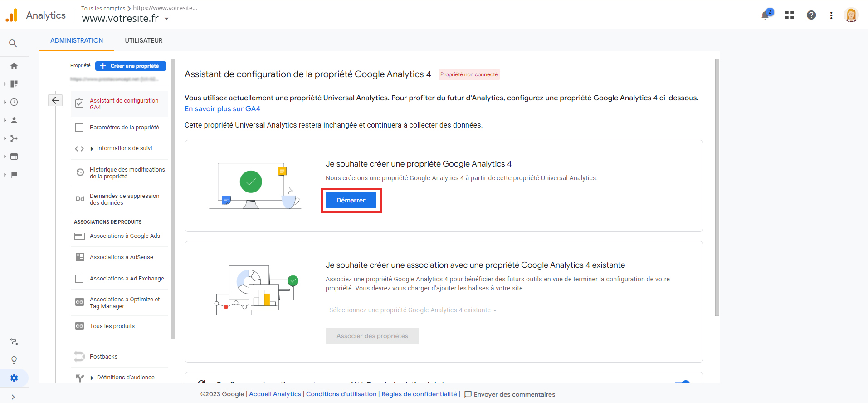The width and height of the screenshot is (868, 403).
Task: Switch to UTILISATEUR tab
Action: coord(144,40)
